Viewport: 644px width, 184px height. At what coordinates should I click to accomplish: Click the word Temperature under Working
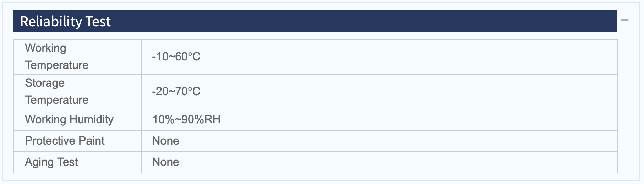pyautogui.click(x=57, y=65)
